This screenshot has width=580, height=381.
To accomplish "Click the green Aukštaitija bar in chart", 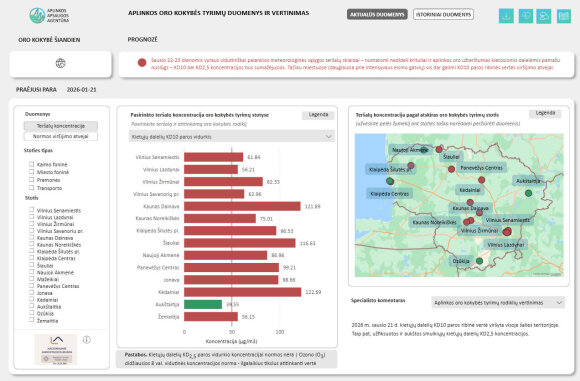I will [203, 304].
